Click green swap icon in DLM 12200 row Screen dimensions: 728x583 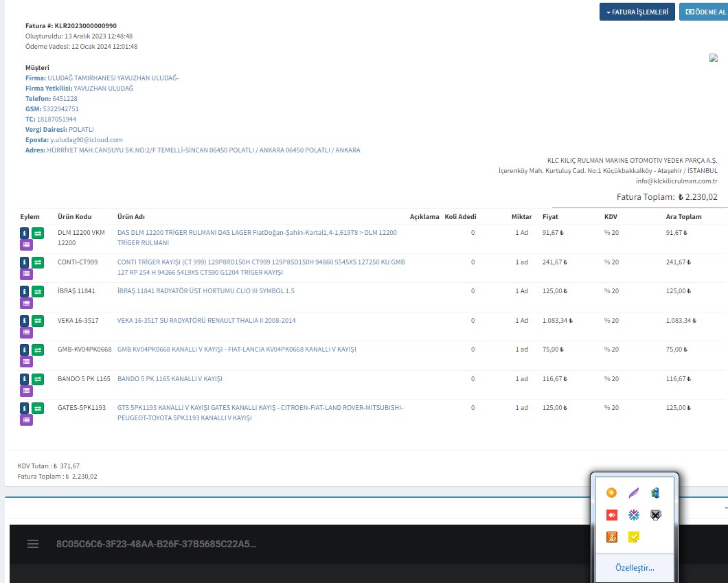[x=38, y=233]
